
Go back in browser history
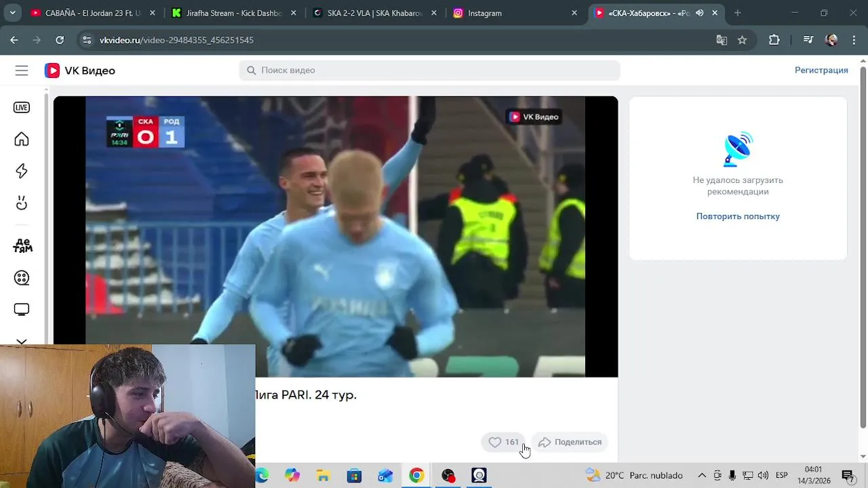(x=14, y=40)
